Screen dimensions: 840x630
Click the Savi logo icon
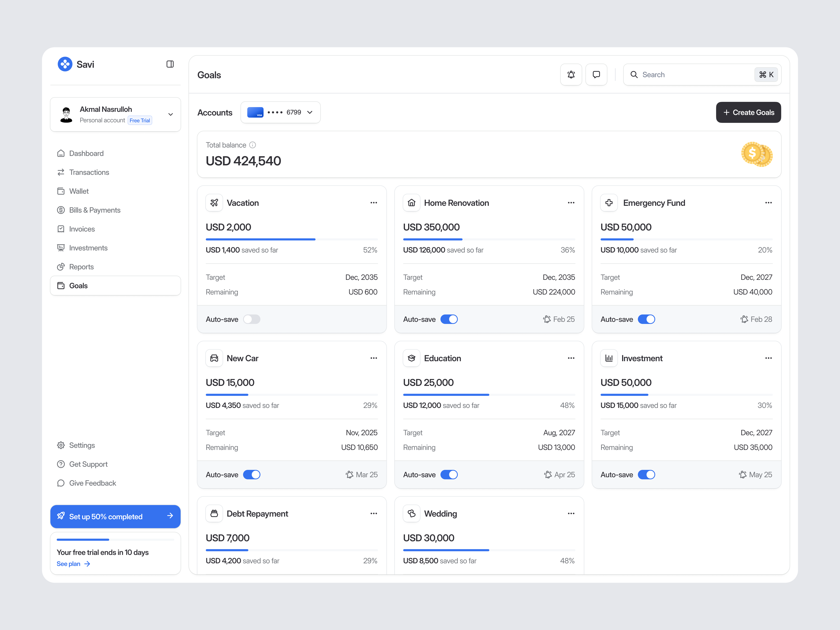pyautogui.click(x=65, y=64)
